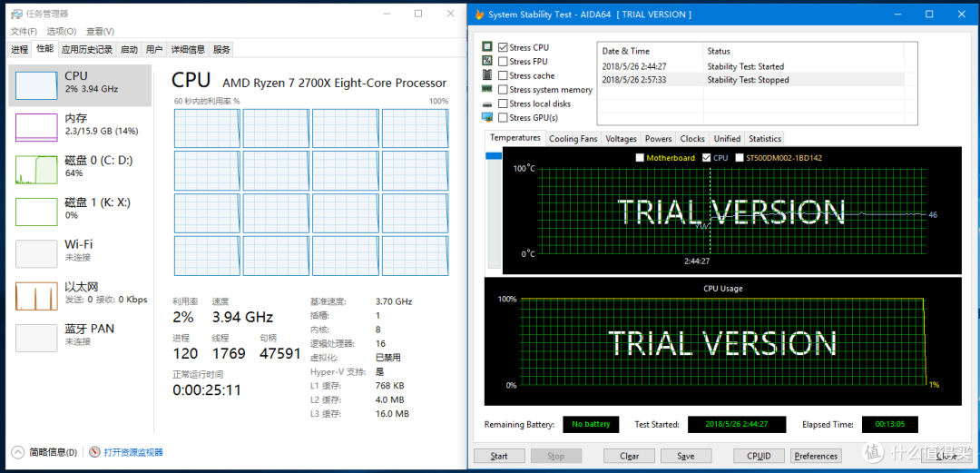Click the Remaining Battery No battery field
The width and height of the screenshot is (980, 473).
pos(591,424)
